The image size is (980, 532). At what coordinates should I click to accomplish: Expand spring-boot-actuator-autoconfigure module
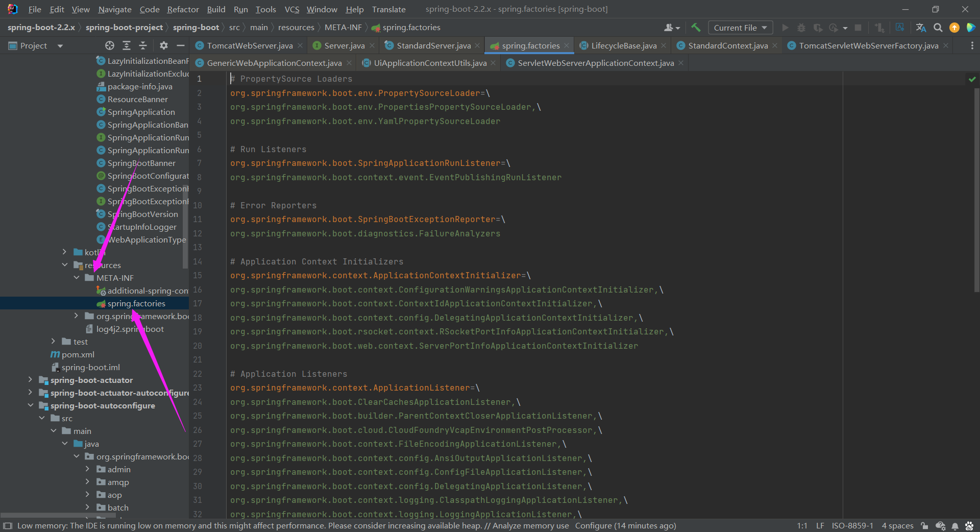pyautogui.click(x=30, y=393)
